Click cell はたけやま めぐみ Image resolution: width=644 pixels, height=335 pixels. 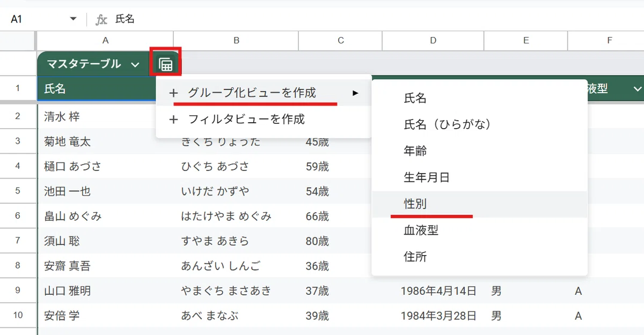click(236, 216)
